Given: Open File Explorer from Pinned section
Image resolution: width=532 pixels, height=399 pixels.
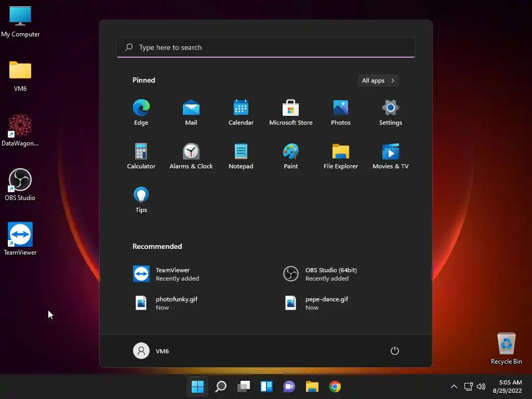Looking at the screenshot, I should 341,156.
